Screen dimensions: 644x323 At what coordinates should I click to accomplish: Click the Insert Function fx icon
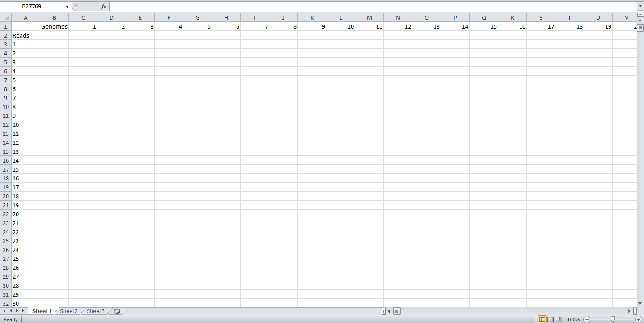[x=104, y=6]
